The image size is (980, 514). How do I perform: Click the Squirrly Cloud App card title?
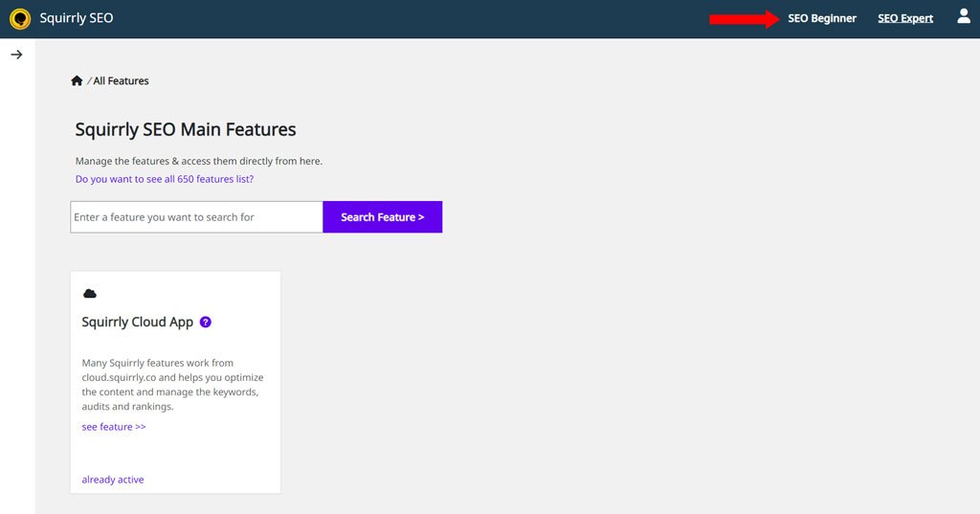pos(138,322)
